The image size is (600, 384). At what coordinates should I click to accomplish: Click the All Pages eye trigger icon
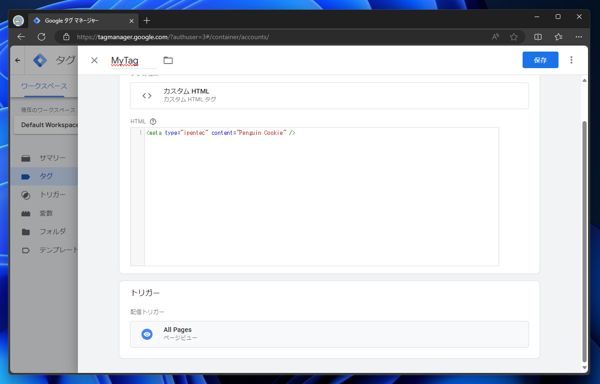pyautogui.click(x=147, y=334)
